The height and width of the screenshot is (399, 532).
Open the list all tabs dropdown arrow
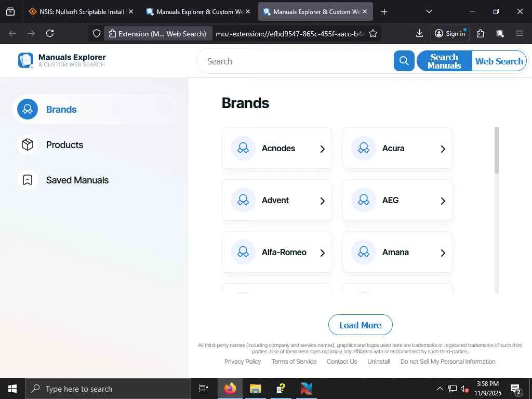click(429, 11)
